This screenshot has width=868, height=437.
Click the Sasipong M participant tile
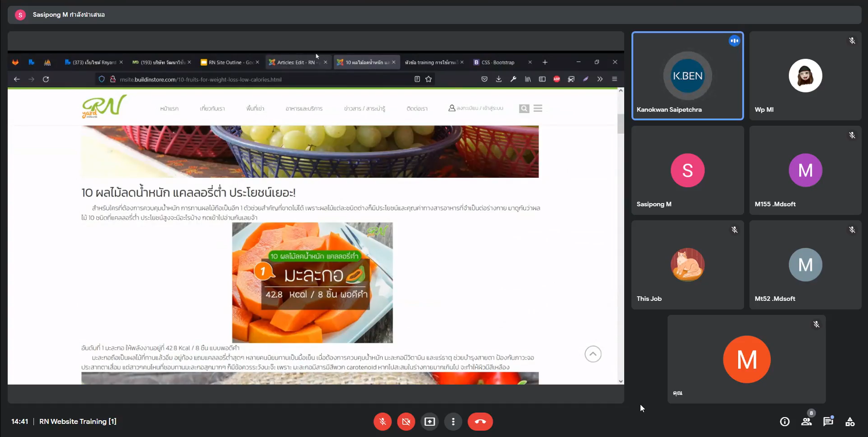(x=687, y=170)
